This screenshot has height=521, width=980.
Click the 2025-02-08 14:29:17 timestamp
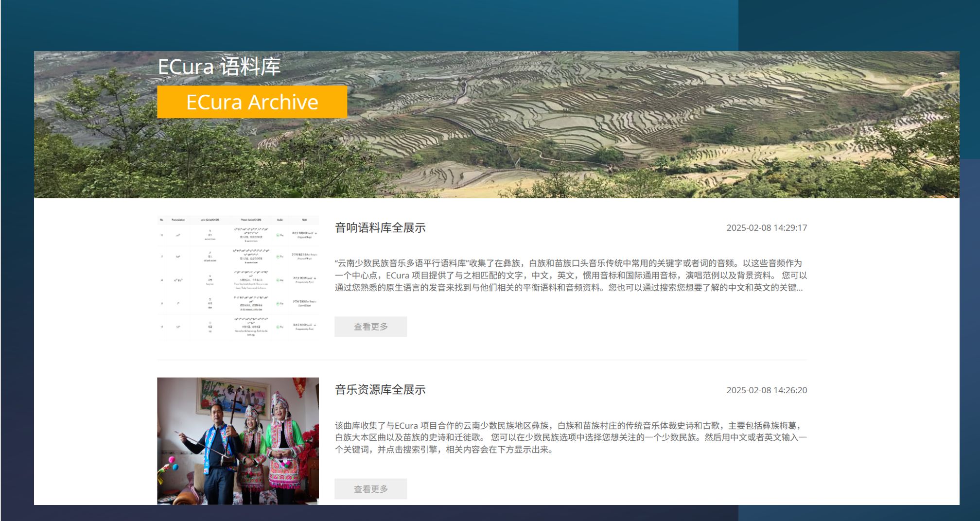coord(766,227)
